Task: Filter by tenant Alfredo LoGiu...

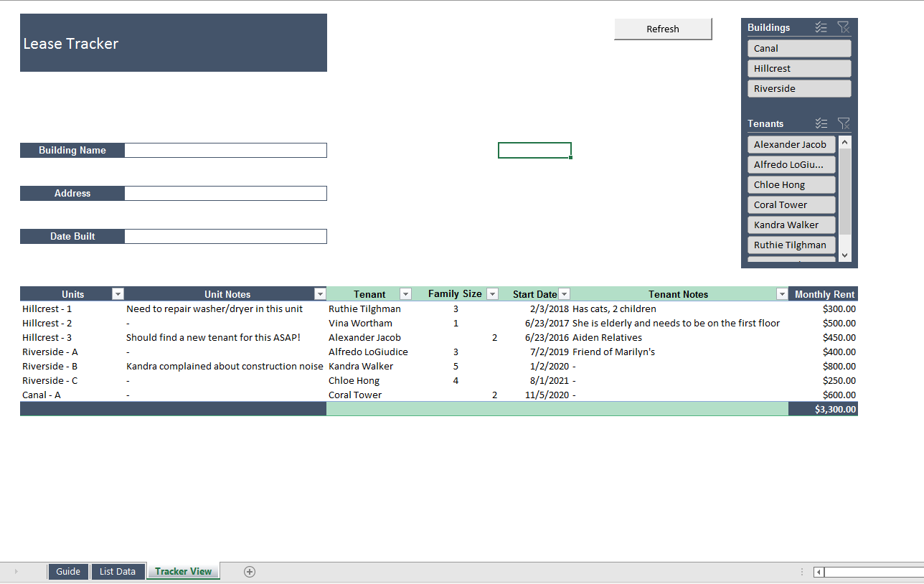Action: click(791, 164)
